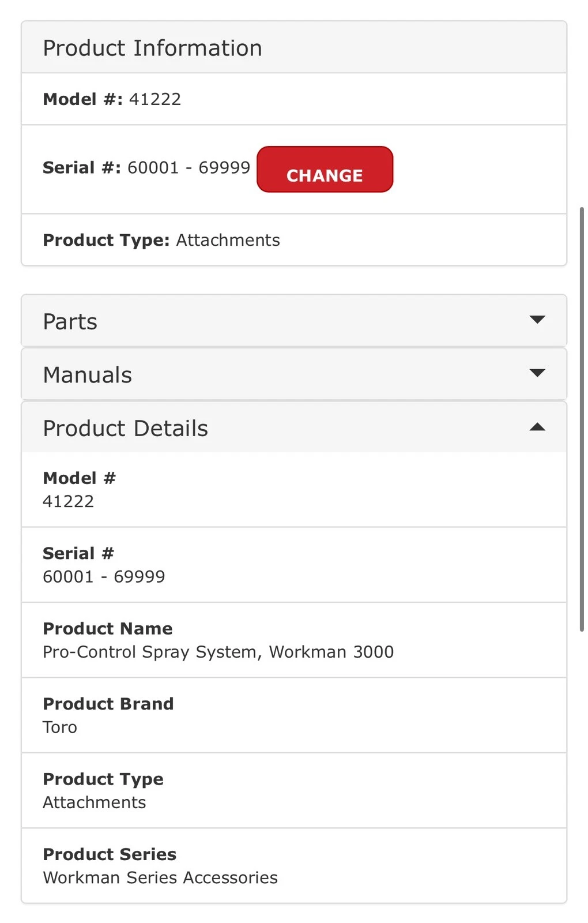Click the Manuals dropdown arrow icon
588x923 pixels.
click(537, 373)
